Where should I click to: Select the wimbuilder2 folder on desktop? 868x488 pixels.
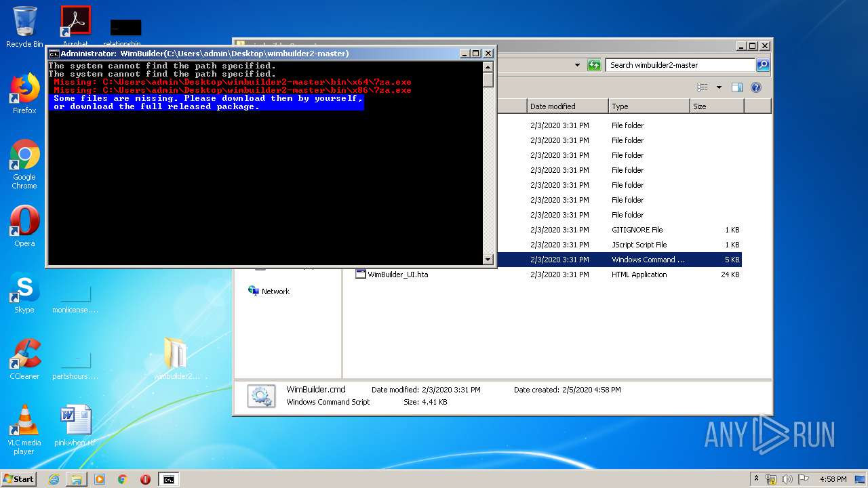[x=176, y=359]
